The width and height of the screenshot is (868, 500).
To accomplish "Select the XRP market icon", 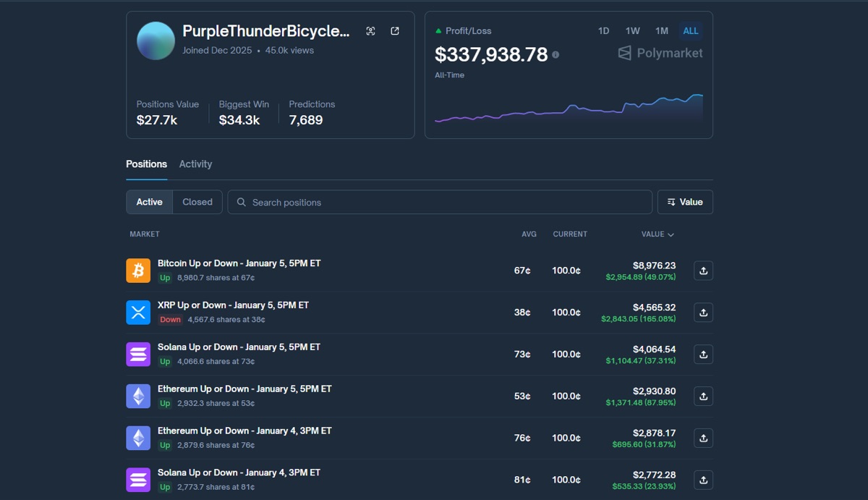I will tap(137, 312).
